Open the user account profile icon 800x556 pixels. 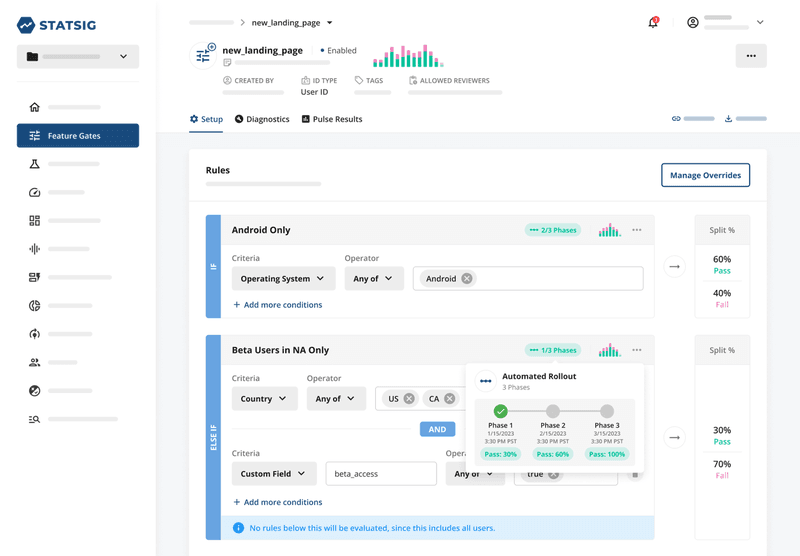tap(693, 22)
